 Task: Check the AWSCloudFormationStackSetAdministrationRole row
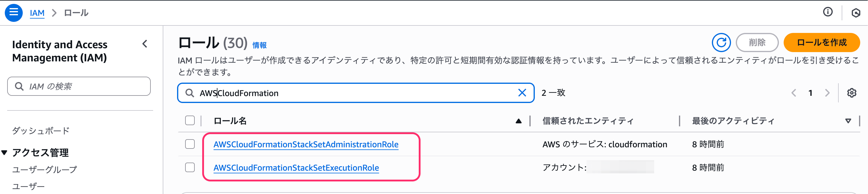[x=190, y=144]
